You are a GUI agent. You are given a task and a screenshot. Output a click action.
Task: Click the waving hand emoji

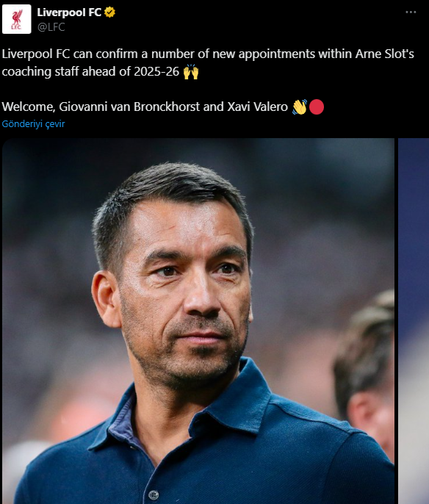click(x=300, y=107)
